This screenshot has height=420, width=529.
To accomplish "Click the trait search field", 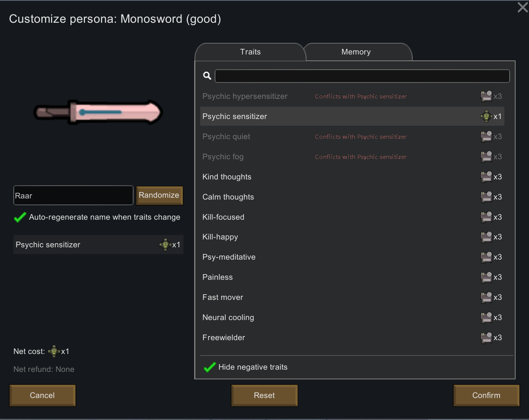I will point(362,76).
